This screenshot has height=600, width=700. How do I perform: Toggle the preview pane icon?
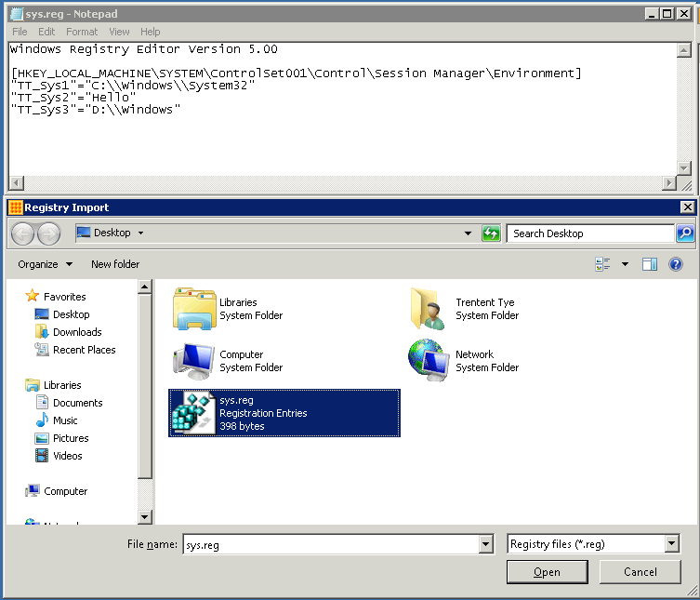(x=650, y=264)
